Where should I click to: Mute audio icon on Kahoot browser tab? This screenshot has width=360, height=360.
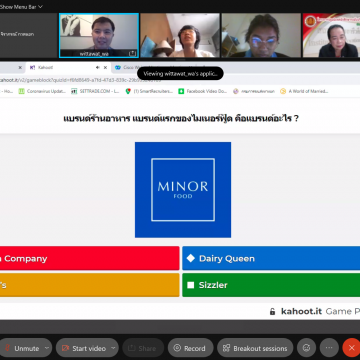[98, 67]
